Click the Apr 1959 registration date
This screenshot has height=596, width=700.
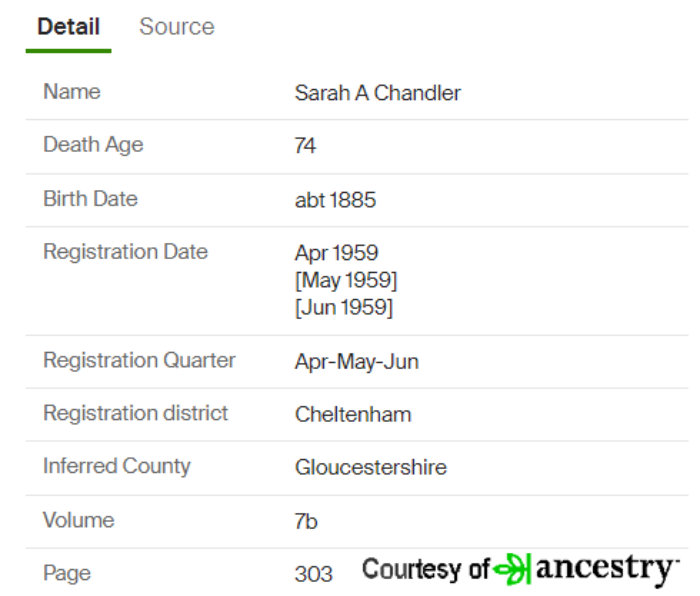(x=337, y=253)
